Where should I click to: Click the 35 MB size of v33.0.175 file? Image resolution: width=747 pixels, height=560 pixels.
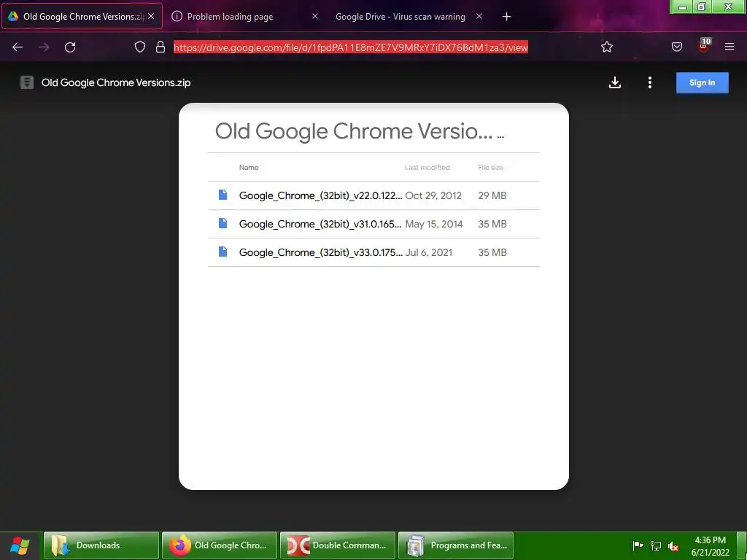[x=492, y=252]
